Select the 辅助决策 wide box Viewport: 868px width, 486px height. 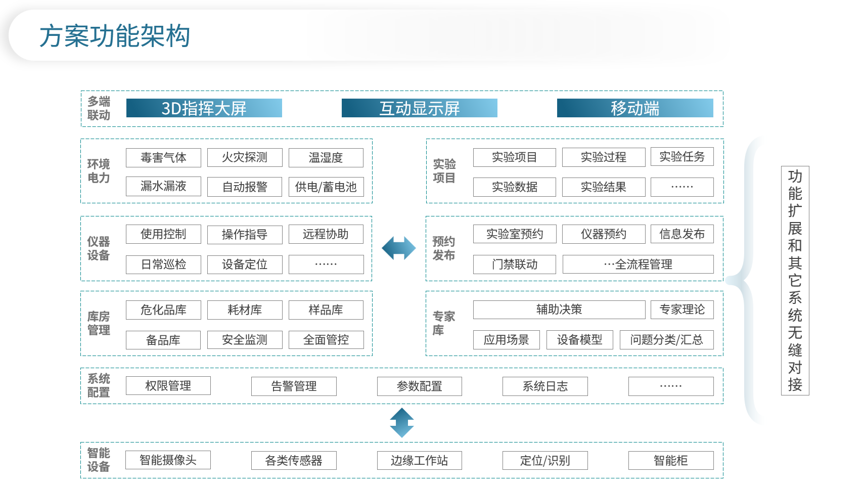tap(559, 310)
